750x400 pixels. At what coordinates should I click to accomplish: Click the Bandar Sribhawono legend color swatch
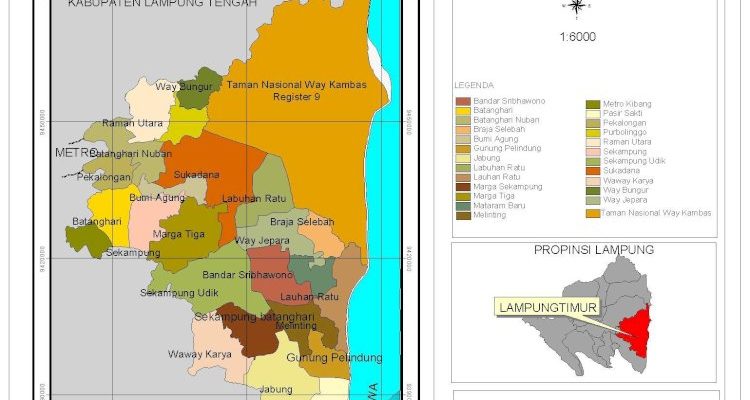point(462,101)
